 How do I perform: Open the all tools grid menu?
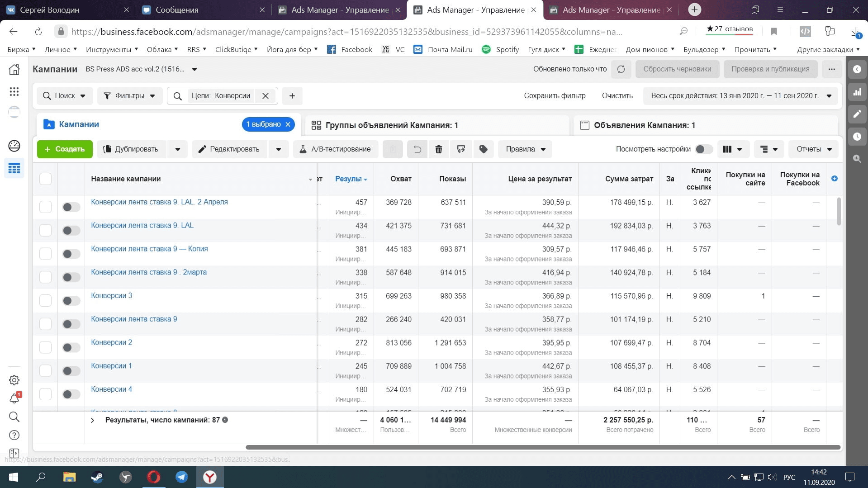click(x=14, y=91)
